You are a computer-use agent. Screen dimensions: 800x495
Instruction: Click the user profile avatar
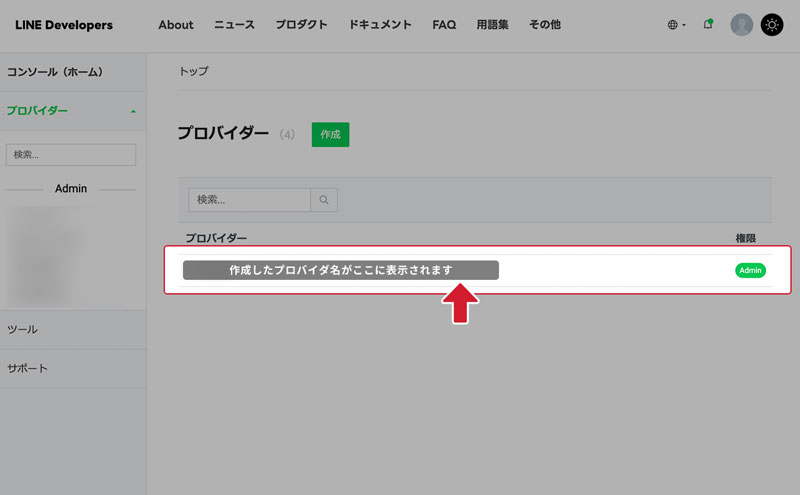tap(741, 25)
